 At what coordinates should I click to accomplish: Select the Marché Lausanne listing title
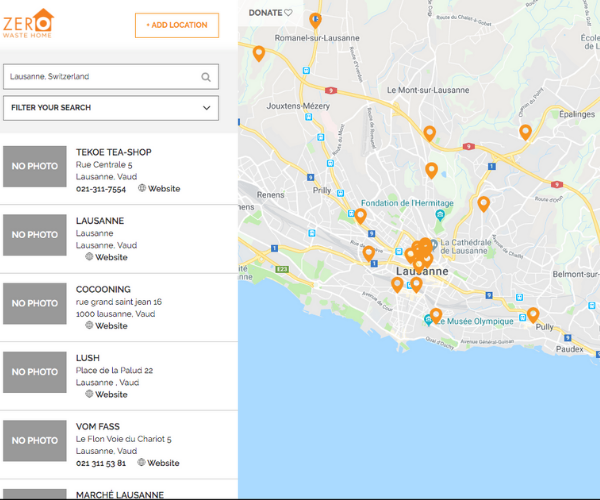[x=120, y=495]
